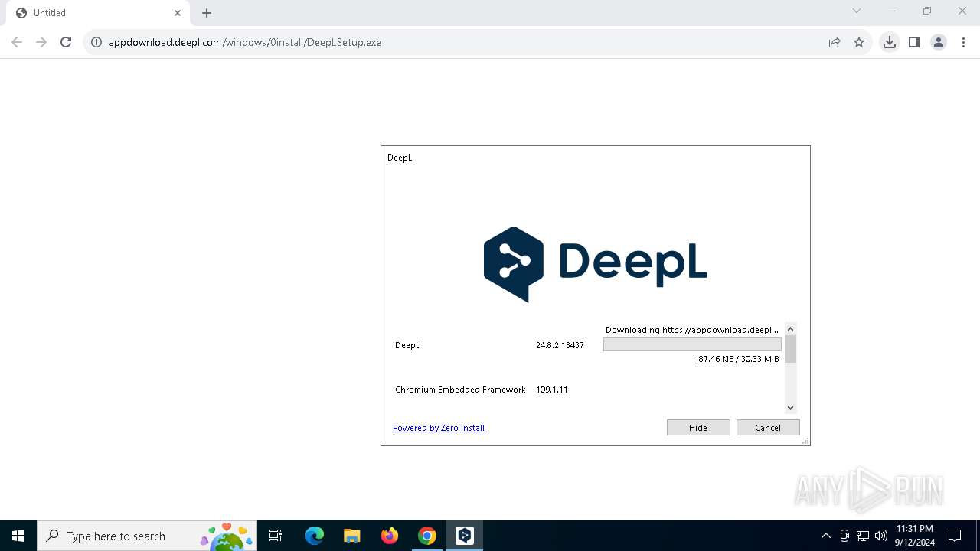Open a new tab with plus button
The width and height of the screenshot is (980, 551).
[207, 13]
